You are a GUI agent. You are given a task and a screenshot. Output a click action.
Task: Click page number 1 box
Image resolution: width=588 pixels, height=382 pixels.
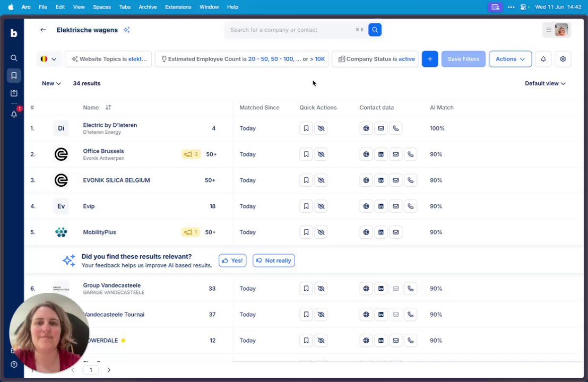click(x=91, y=370)
